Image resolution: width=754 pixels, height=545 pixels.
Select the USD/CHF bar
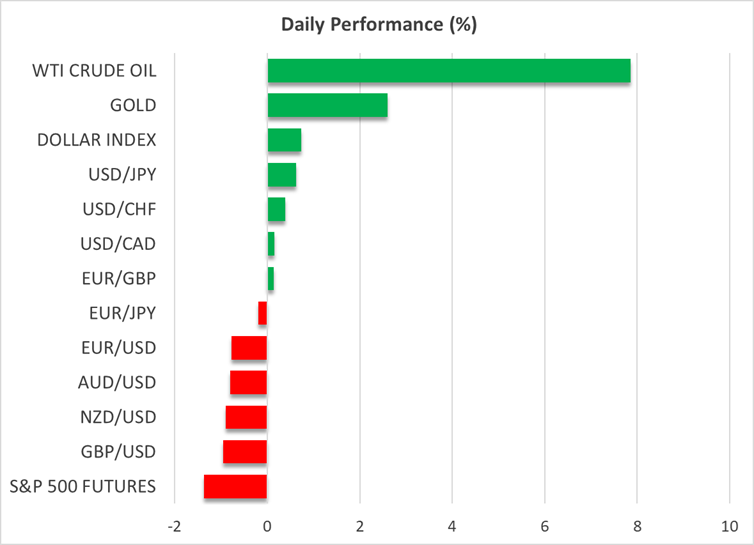[276, 209]
